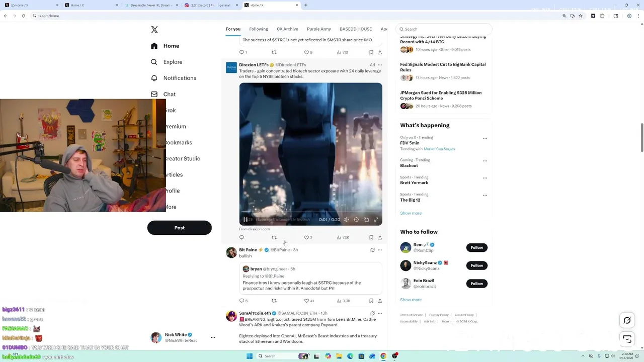The image size is (644, 362).
Task: Open Explore in X sidebar
Action: tap(167, 62)
